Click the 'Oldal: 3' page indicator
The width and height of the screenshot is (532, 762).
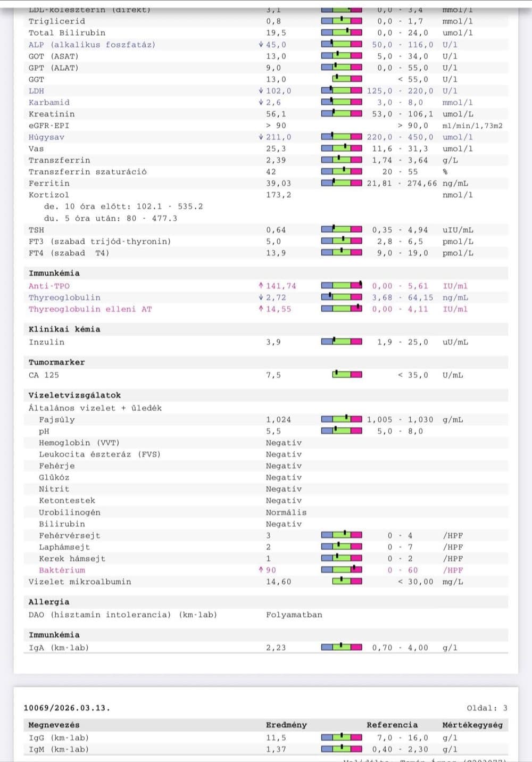coord(487,708)
